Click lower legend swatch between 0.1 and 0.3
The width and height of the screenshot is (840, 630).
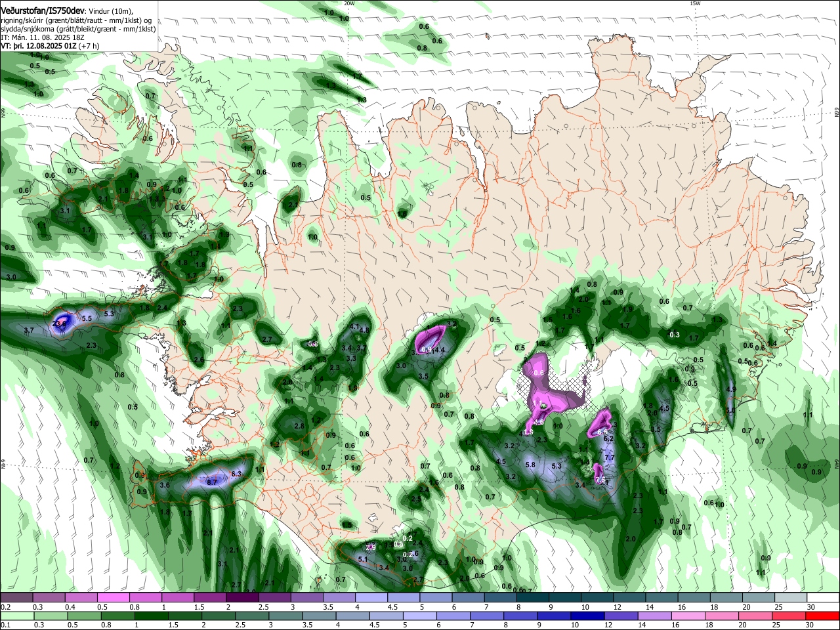(x=16, y=616)
